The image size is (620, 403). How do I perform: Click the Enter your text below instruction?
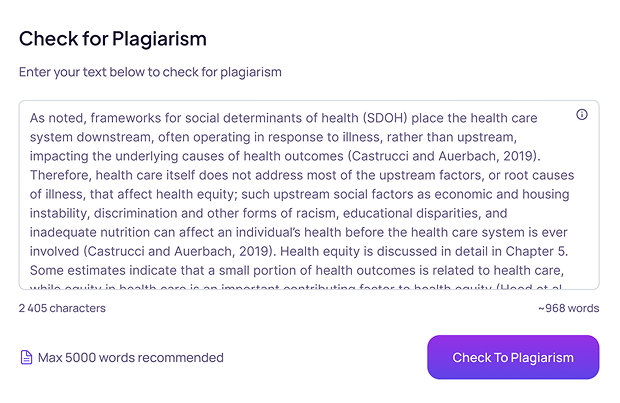point(150,72)
